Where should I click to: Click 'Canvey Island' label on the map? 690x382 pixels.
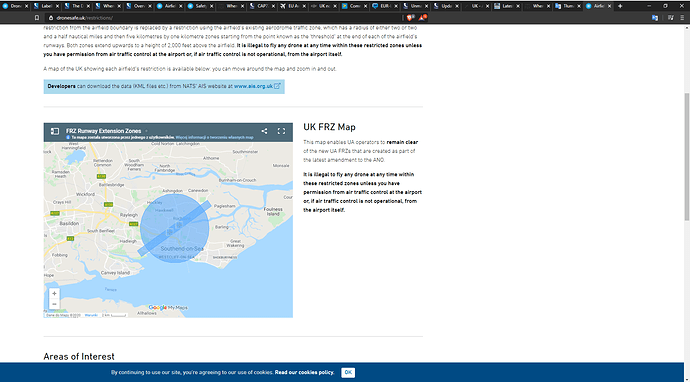pos(115,273)
